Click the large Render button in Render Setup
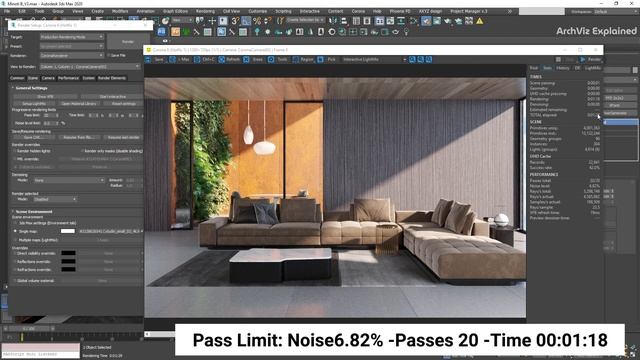This screenshot has height=360, width=640. coord(128,42)
